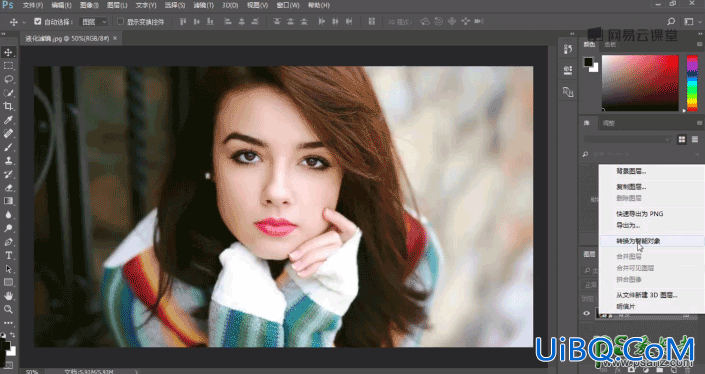Open the Color panel flyout menu
This screenshot has height=374, width=705.
[x=700, y=44]
